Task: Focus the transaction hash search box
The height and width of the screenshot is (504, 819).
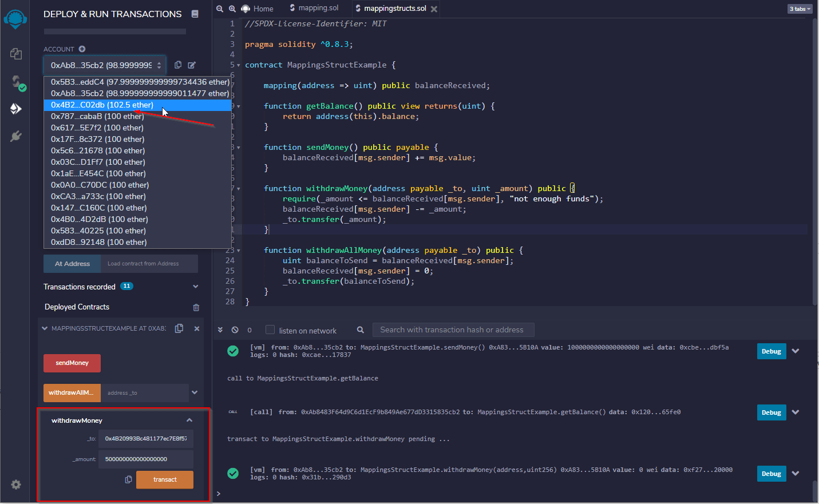Action: coord(453,330)
